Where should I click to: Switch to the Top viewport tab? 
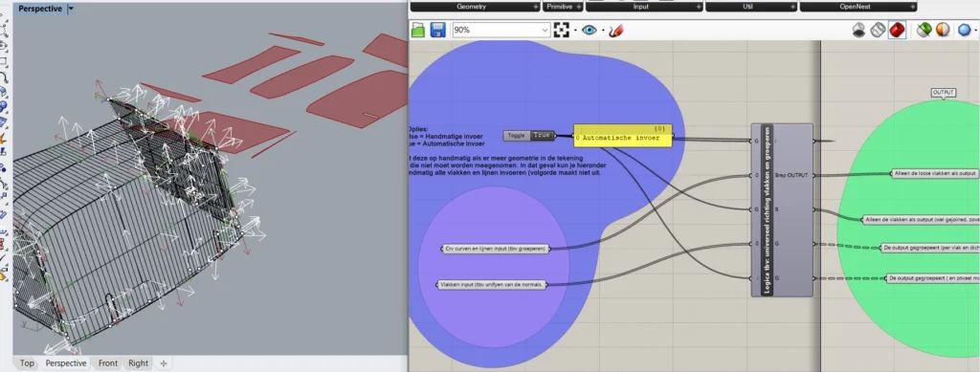[27, 363]
